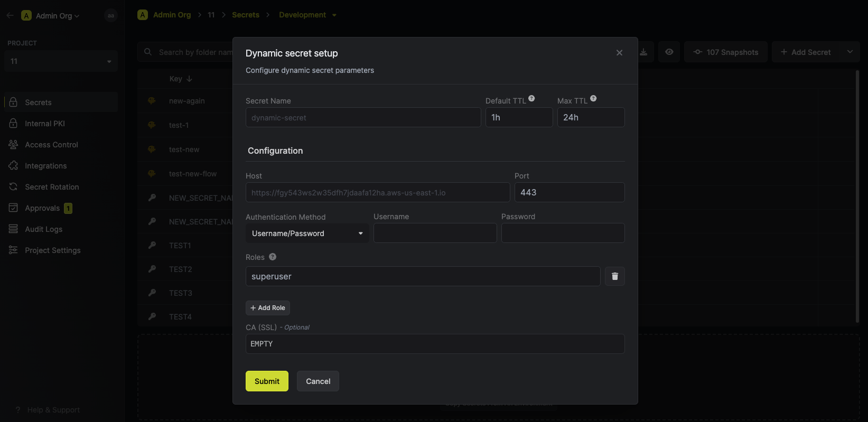
Task: Toggle secret visibility eye icon
Action: click(669, 52)
